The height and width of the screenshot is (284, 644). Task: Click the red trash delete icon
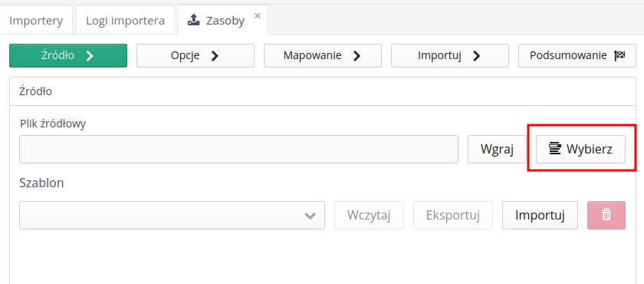[606, 215]
